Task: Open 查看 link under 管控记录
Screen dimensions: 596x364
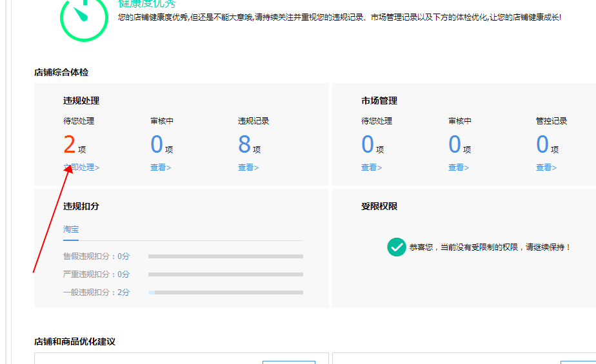Action: [546, 168]
